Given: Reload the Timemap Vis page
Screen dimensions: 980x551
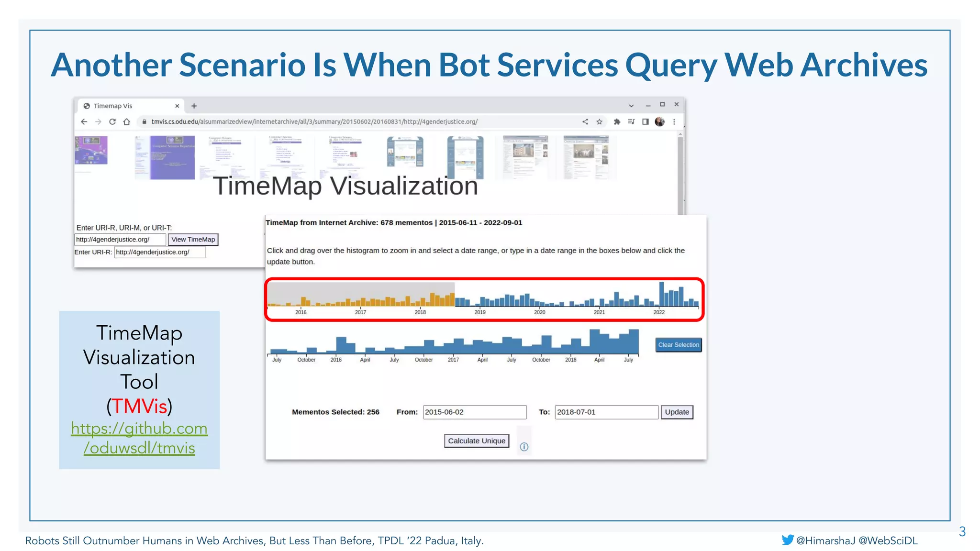Looking at the screenshot, I should [112, 121].
